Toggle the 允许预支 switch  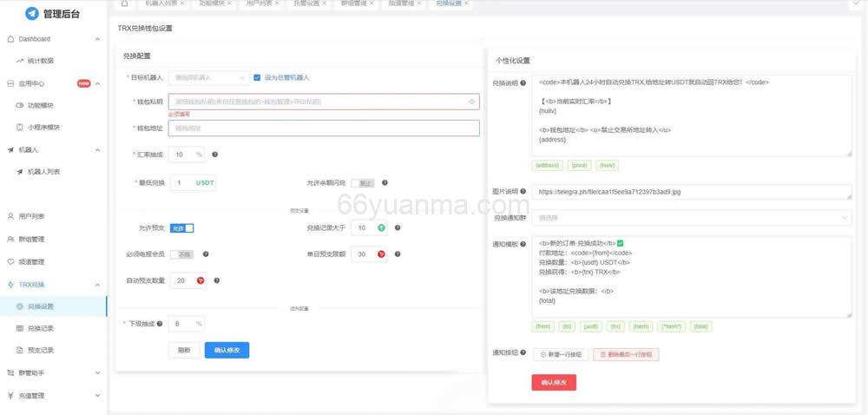tap(181, 228)
